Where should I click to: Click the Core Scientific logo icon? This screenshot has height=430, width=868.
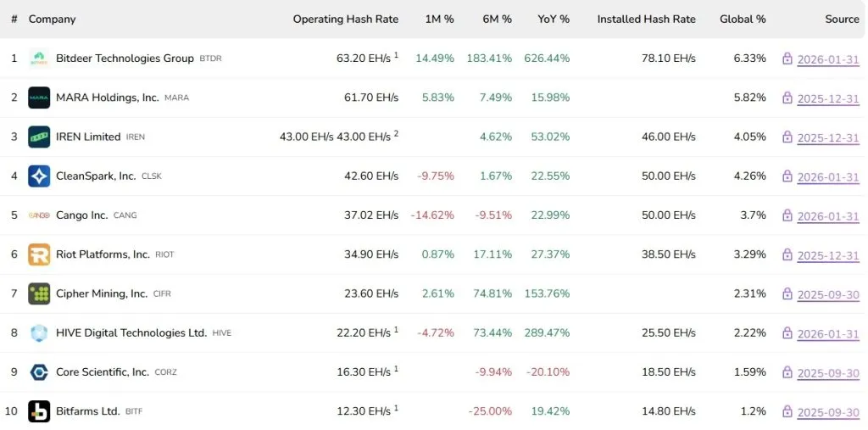click(39, 372)
